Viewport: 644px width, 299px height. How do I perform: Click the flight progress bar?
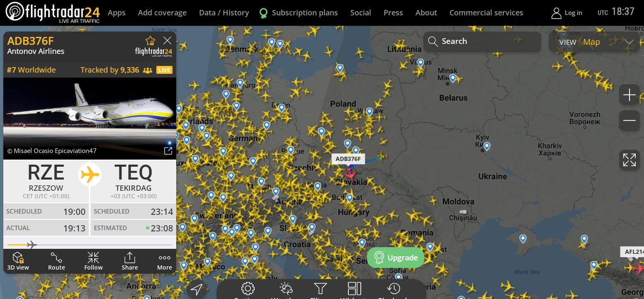[x=90, y=245]
